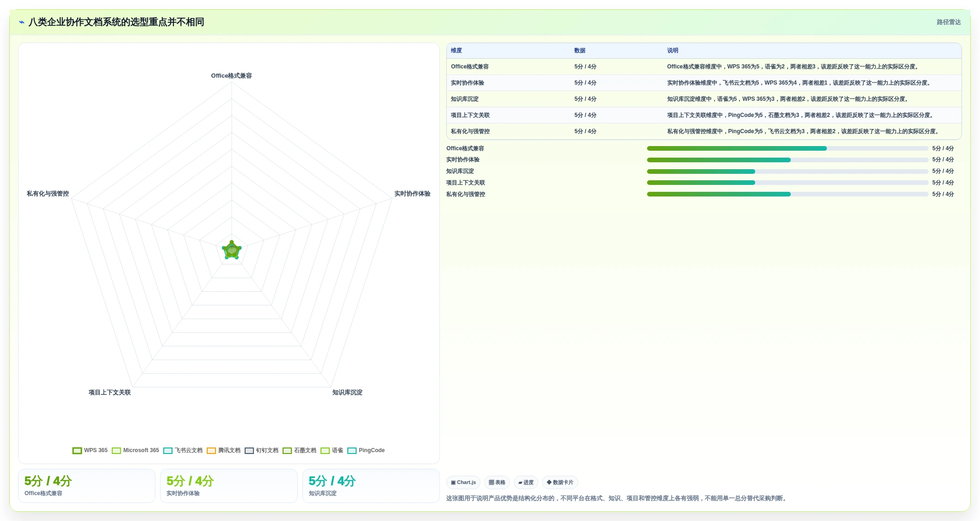Click radar axis label Office格式兼容
This screenshot has height=521, width=980.
tap(232, 76)
